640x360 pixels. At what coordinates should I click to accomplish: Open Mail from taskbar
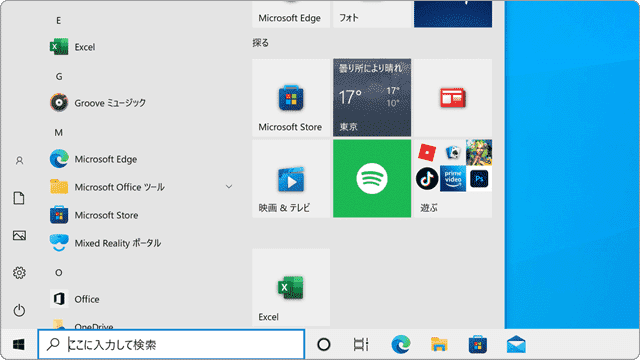click(516, 344)
